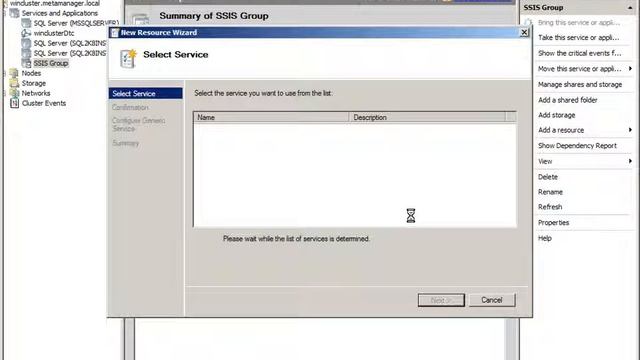Choose Show the critical events action
Image resolution: width=640 pixels, height=360 pixels.
click(x=580, y=53)
